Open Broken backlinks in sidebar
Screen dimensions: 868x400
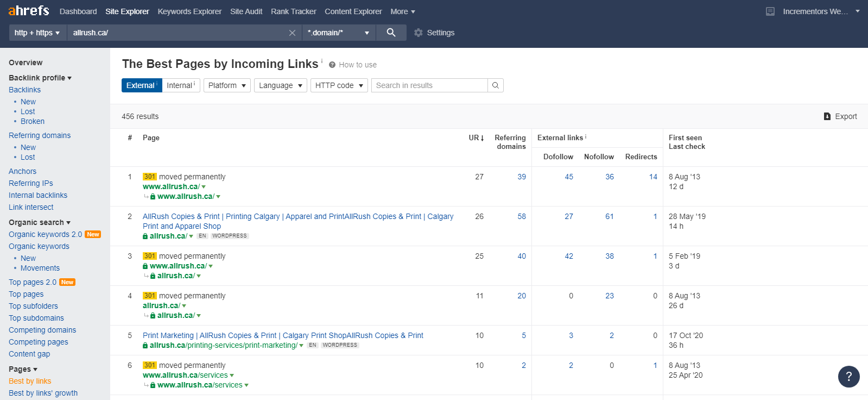coord(33,121)
